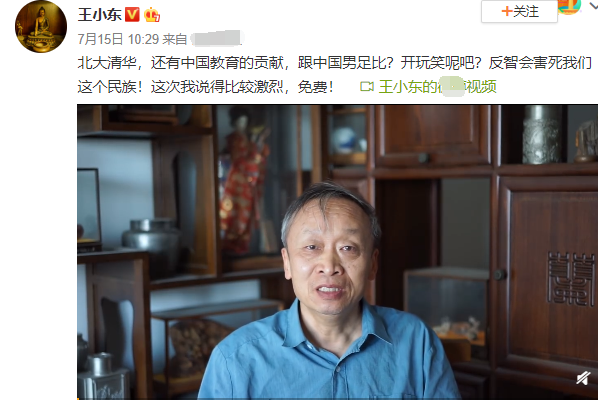The image size is (598, 400).
Task: Click the carved seal panel in the video
Action: tap(571, 278)
